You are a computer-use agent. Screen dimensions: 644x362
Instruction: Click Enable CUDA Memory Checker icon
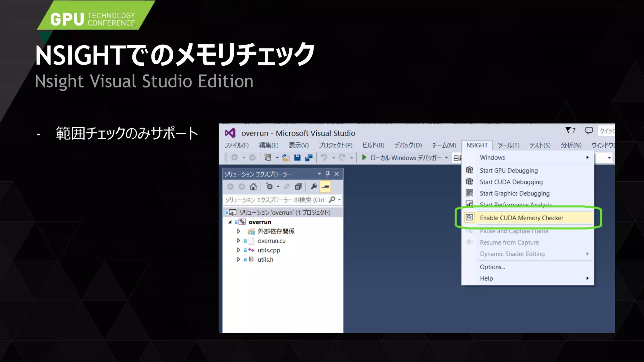(x=469, y=217)
